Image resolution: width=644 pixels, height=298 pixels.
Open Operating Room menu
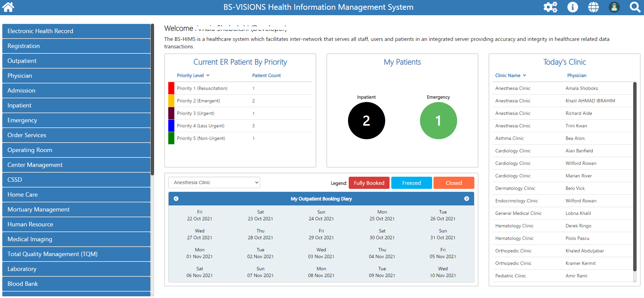coord(76,150)
